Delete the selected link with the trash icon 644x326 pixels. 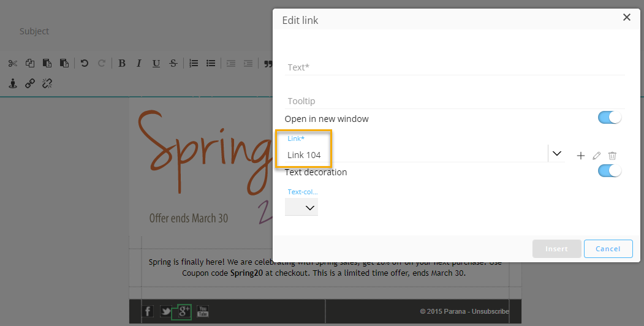(612, 156)
